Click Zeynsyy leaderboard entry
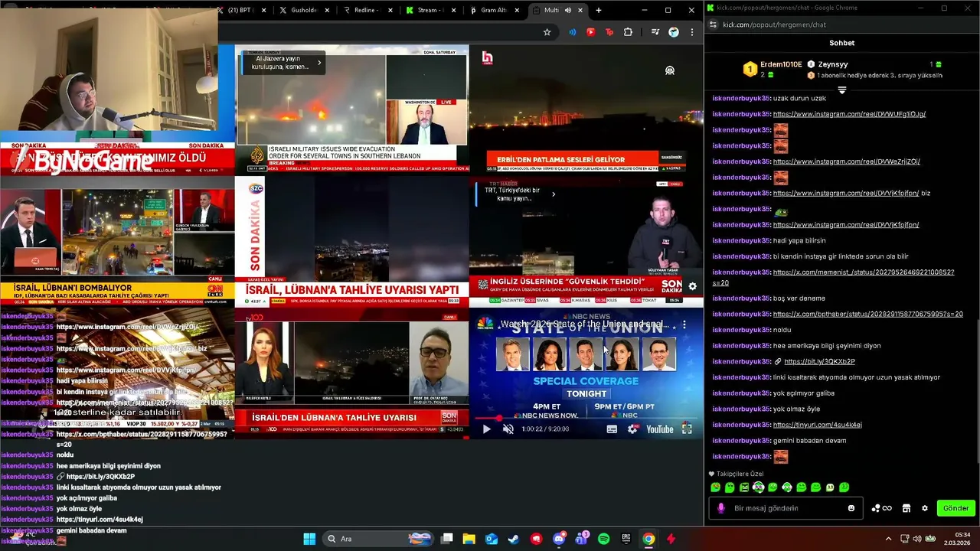The width and height of the screenshot is (980, 551). tap(833, 64)
